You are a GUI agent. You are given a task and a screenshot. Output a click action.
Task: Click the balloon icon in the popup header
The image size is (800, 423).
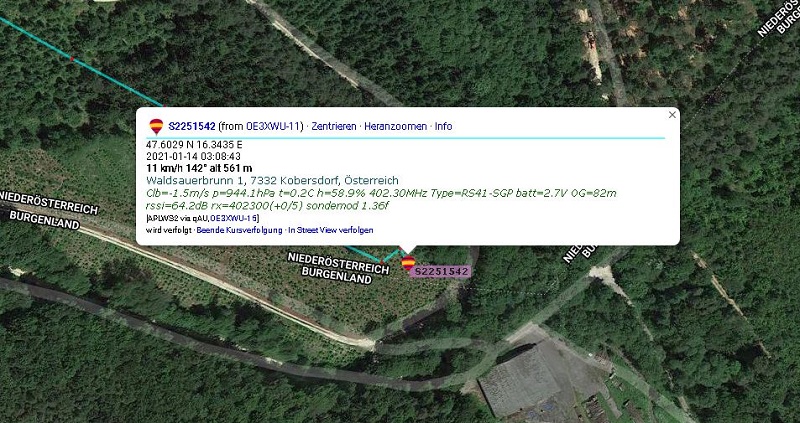[x=156, y=126]
